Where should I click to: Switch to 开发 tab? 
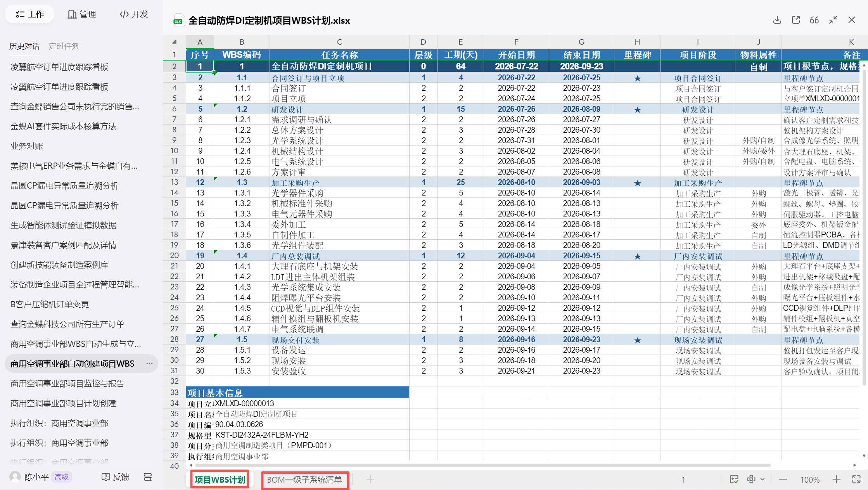coord(134,14)
